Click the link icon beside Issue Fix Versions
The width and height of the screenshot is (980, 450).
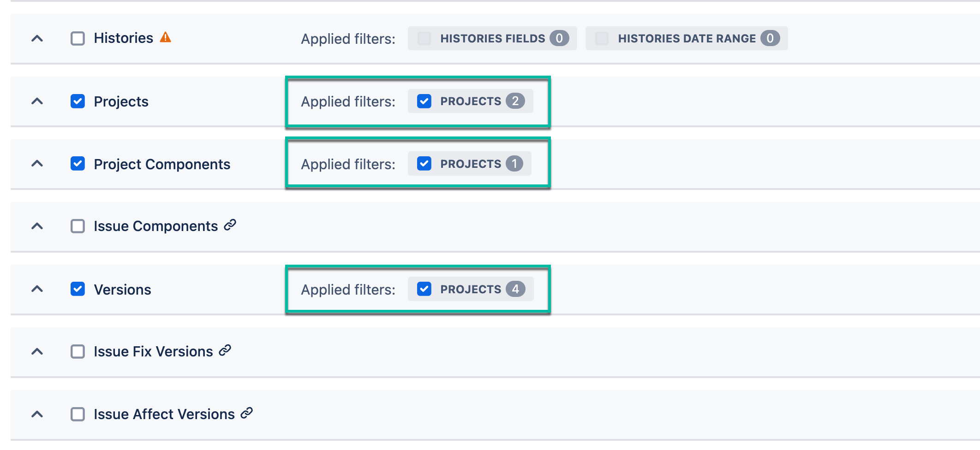tap(224, 351)
